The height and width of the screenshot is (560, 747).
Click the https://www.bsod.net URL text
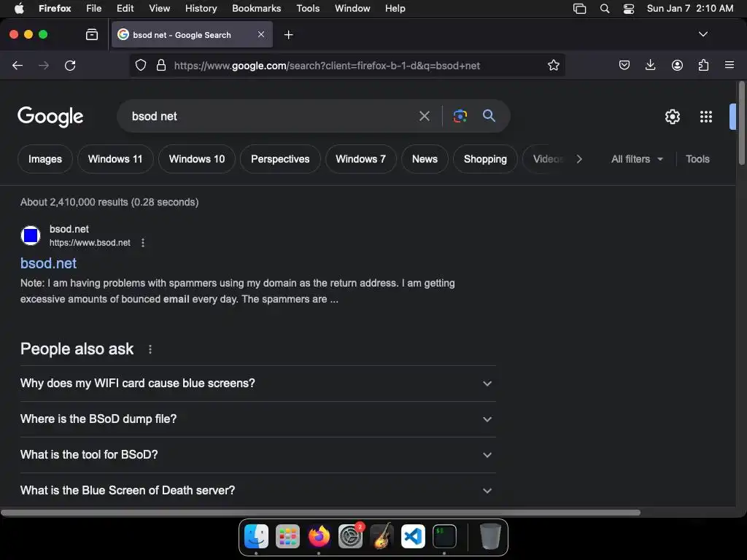tap(90, 243)
